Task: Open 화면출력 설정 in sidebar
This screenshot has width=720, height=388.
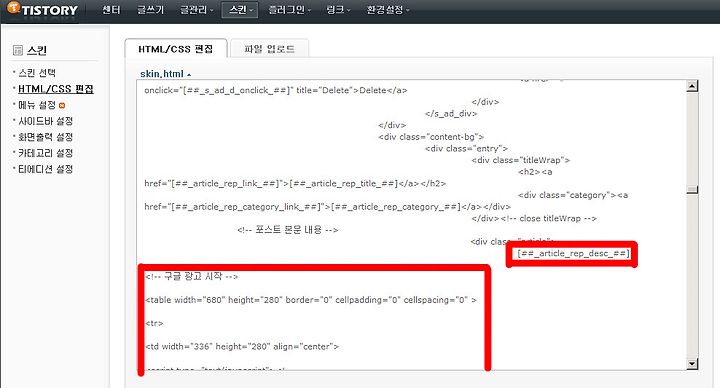Action: coord(45,137)
